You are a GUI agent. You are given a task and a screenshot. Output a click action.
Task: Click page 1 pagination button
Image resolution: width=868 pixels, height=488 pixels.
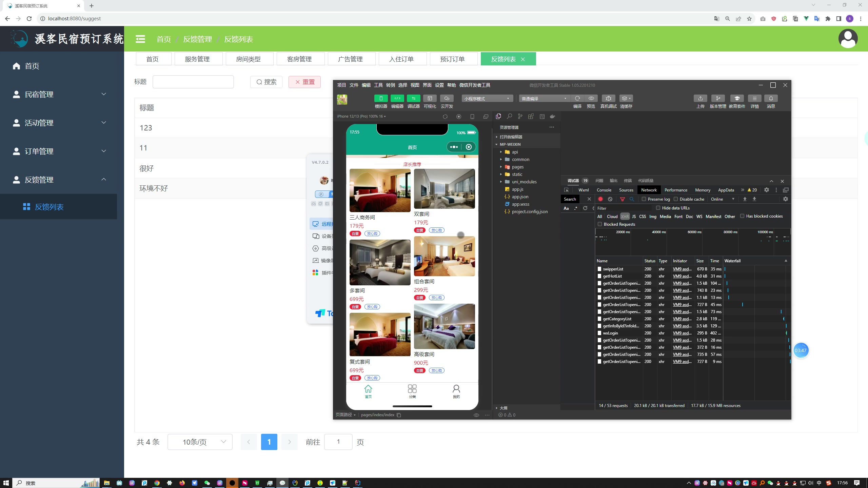269,442
